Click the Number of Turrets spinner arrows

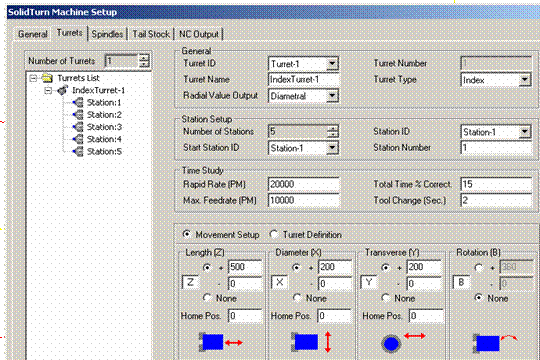[144, 61]
